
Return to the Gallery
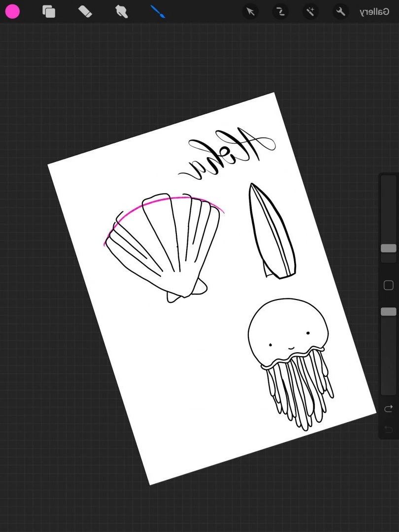click(374, 12)
